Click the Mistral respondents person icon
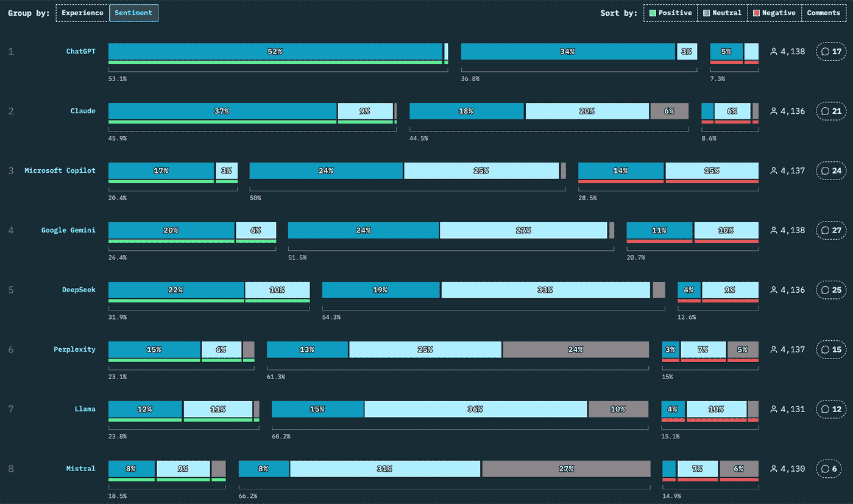 coord(774,469)
